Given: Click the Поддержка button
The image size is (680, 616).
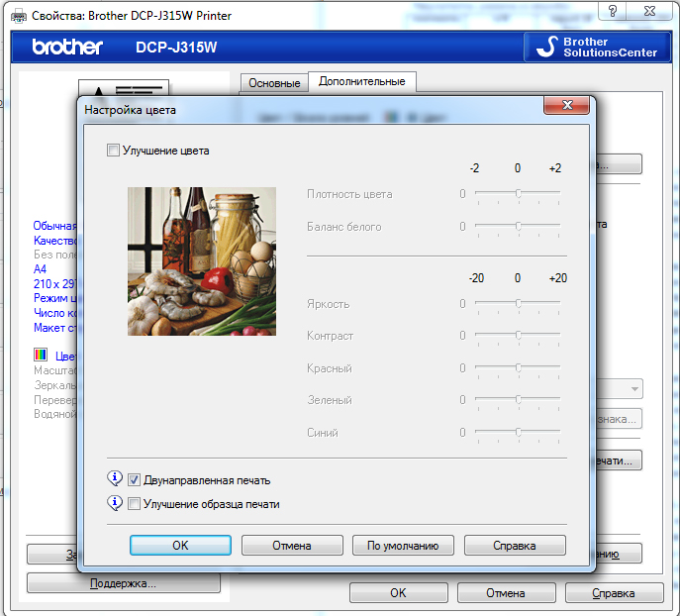Looking at the screenshot, I should coord(123,583).
